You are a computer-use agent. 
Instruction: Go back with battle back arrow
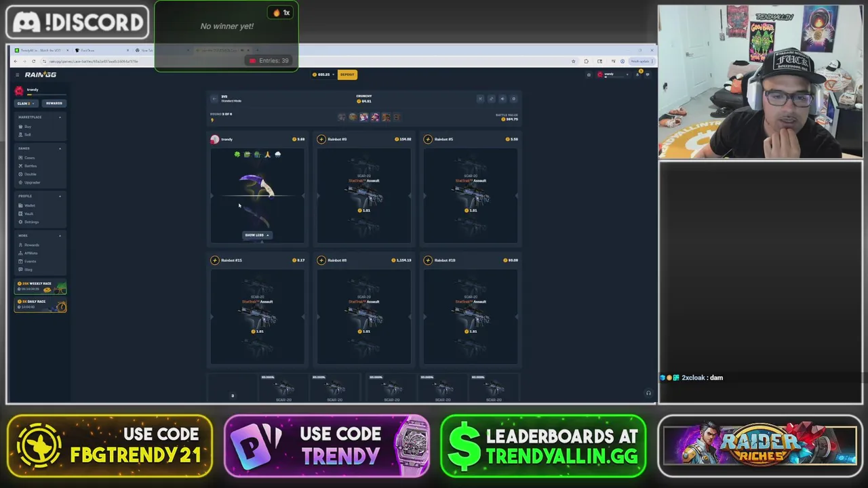(214, 99)
